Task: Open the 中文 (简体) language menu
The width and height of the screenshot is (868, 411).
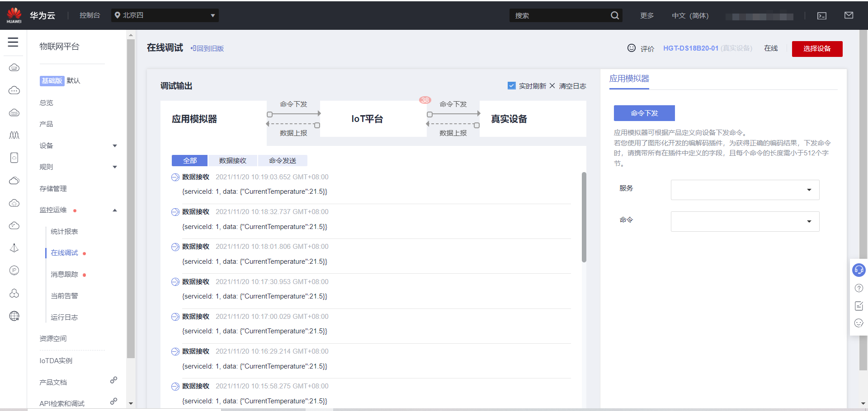Action: [x=690, y=15]
